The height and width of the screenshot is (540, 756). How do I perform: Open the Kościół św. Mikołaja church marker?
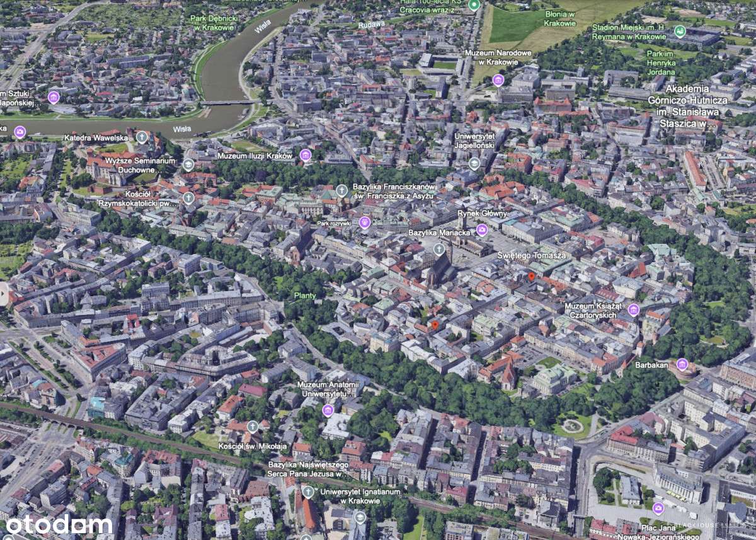coord(253,427)
